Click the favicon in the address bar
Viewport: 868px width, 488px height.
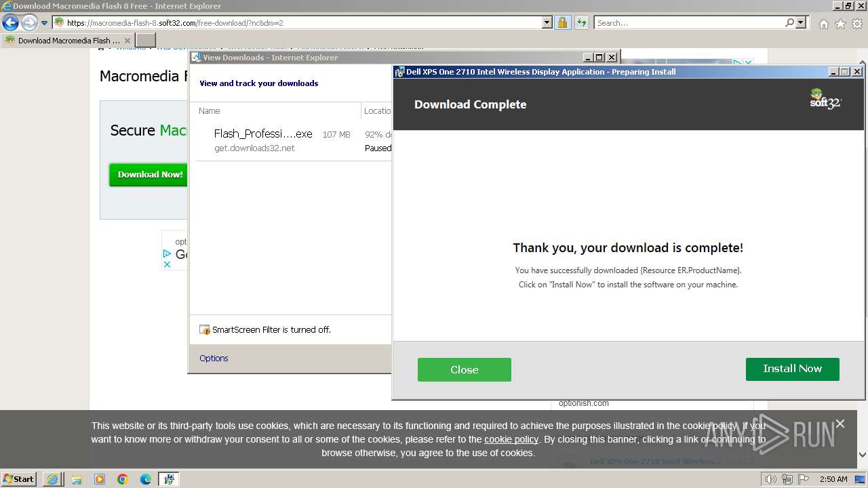click(x=59, y=22)
